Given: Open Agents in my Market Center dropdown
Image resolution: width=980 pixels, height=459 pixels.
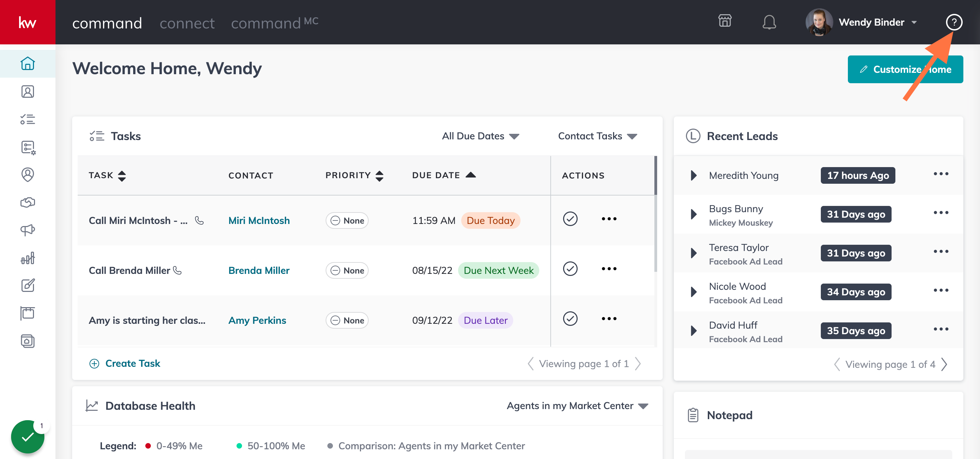Looking at the screenshot, I should coord(577,406).
